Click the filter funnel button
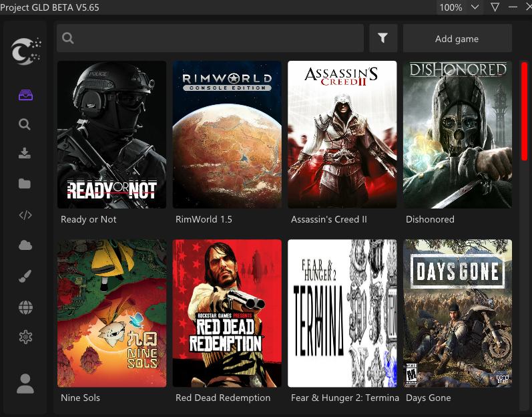532x417 pixels. click(x=383, y=38)
